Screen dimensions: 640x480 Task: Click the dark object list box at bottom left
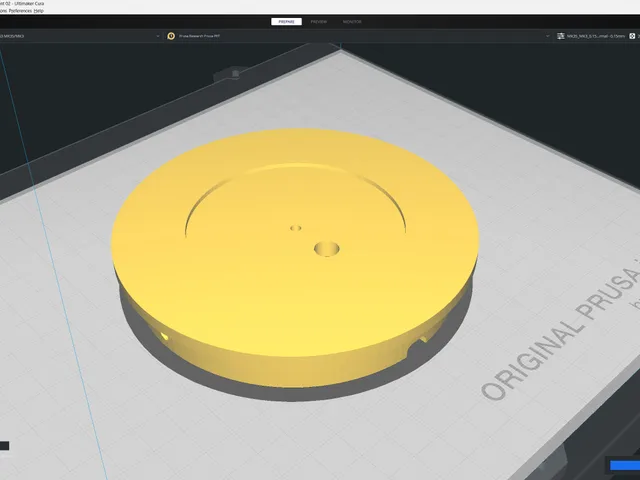click(x=4, y=445)
